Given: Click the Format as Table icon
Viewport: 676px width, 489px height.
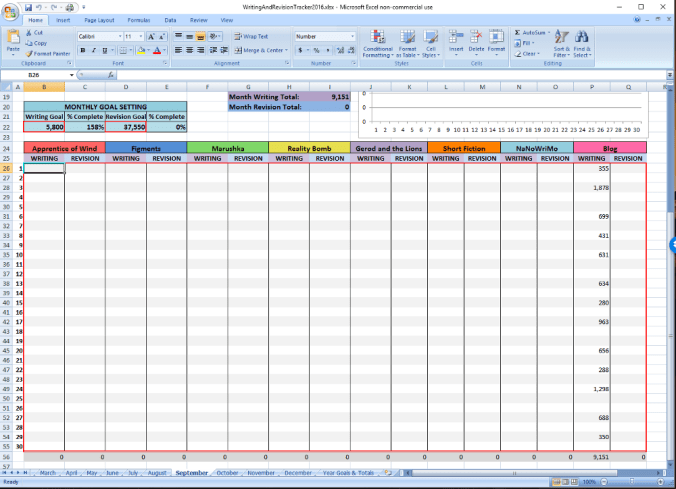Looking at the screenshot, I should (408, 43).
